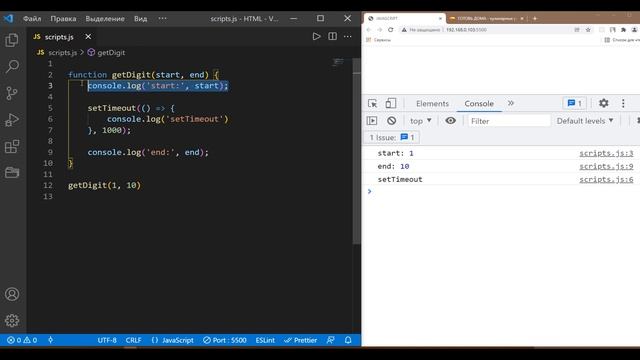Bookmark this page with the star
The height and width of the screenshot is (360, 640).
(588, 30)
